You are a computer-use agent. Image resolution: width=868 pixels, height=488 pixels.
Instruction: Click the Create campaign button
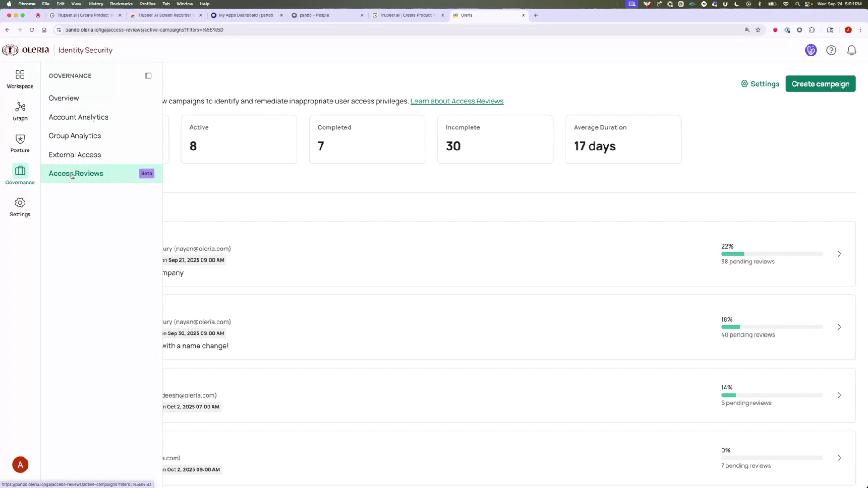(820, 84)
